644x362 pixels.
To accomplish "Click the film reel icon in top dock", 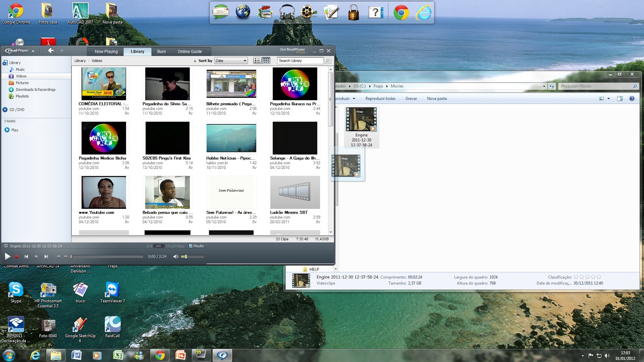I will tap(308, 12).
